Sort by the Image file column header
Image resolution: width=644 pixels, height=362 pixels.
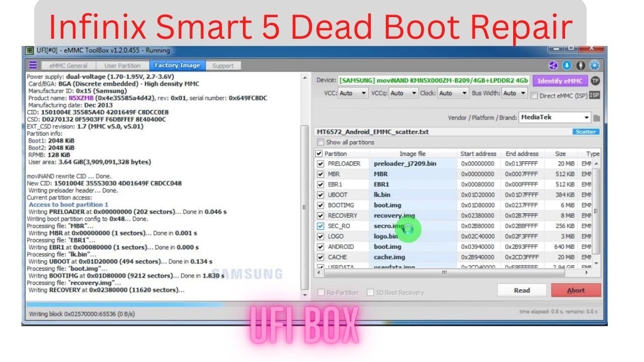(413, 154)
